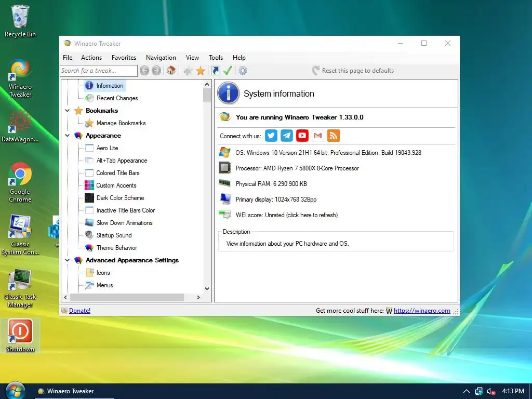Viewport: 532px width, 399px height.
Task: Click the back navigation arrow in toolbar
Action: [x=144, y=71]
